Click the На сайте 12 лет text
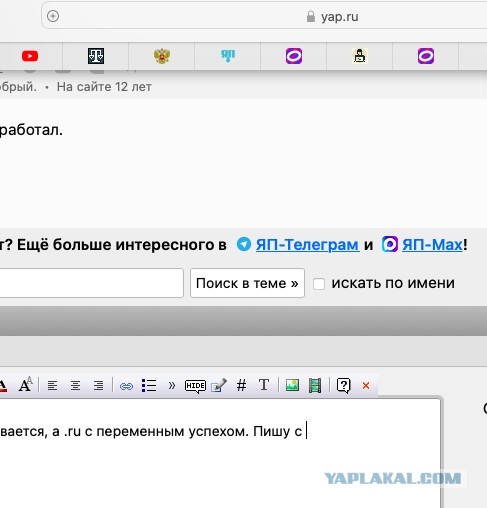487x508 pixels. click(x=104, y=87)
